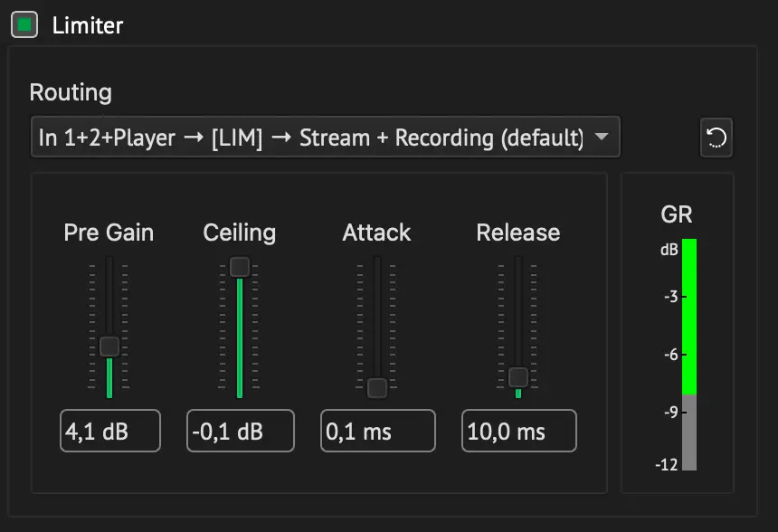Click the Release label
The width and height of the screenshot is (778, 532).
(x=518, y=233)
